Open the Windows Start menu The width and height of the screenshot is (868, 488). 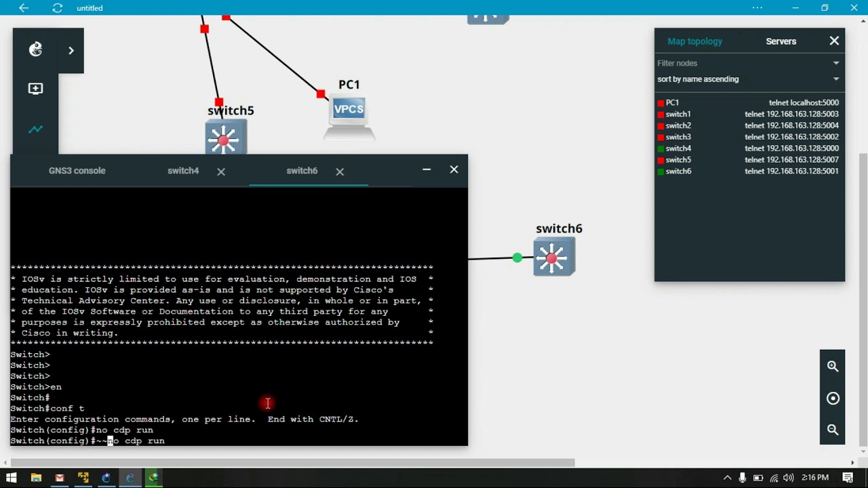(12, 478)
